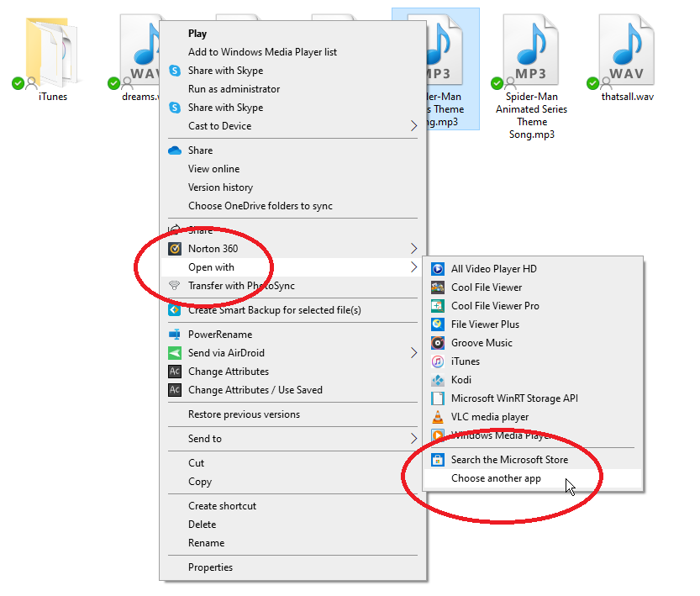Click the Smart Backup icon
Screen dimensions: 700x596
175,310
